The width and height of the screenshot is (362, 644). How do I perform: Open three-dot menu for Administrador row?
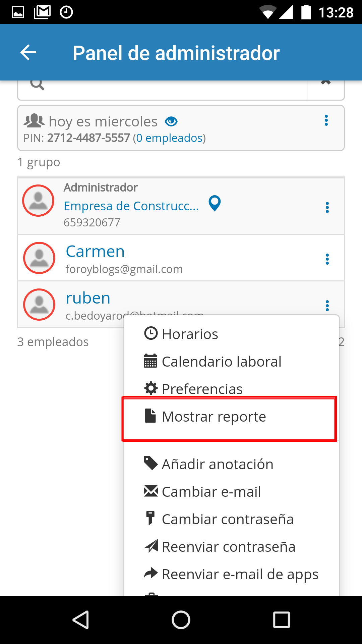click(x=327, y=208)
